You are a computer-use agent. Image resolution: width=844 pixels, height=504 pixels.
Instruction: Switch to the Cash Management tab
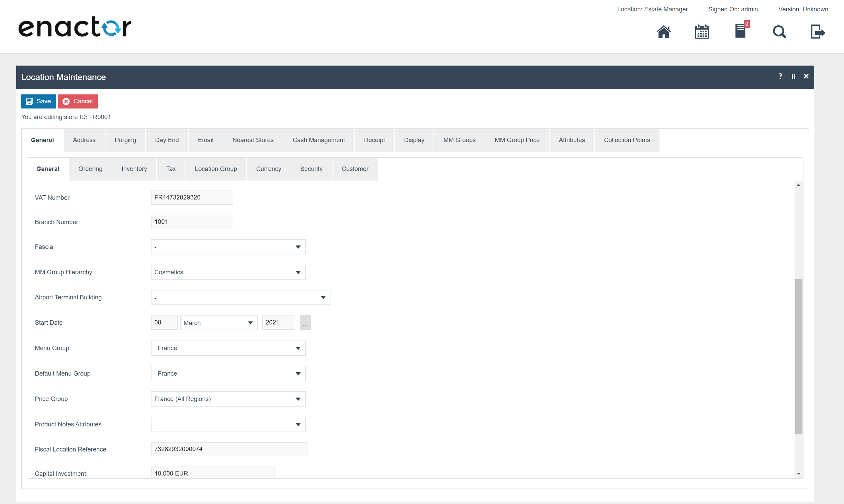(x=318, y=140)
